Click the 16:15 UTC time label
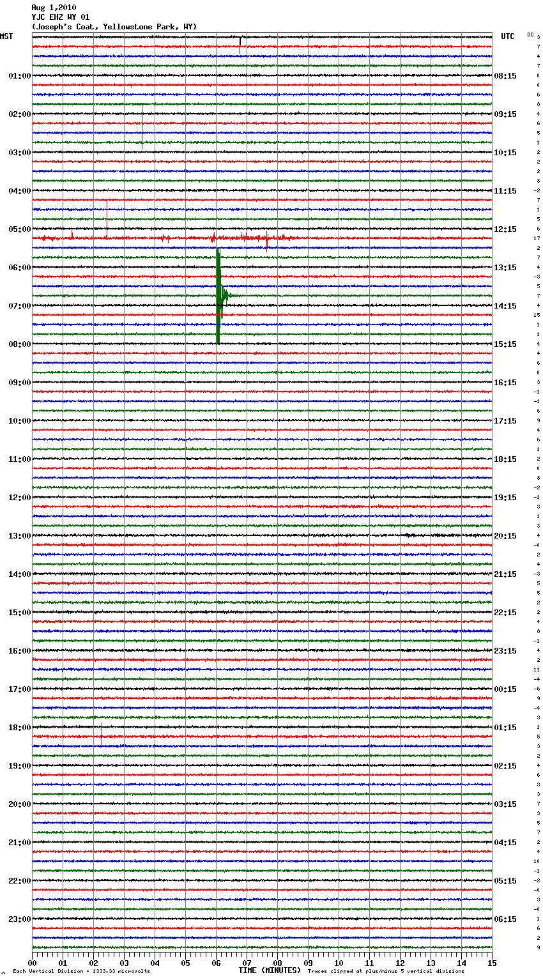Viewport: 543px width, 980px height. [x=505, y=383]
